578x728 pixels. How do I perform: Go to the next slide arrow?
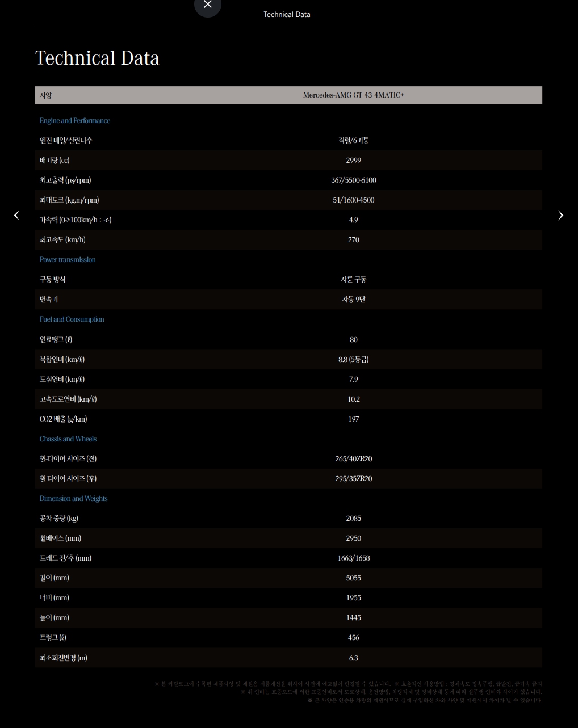pos(561,215)
